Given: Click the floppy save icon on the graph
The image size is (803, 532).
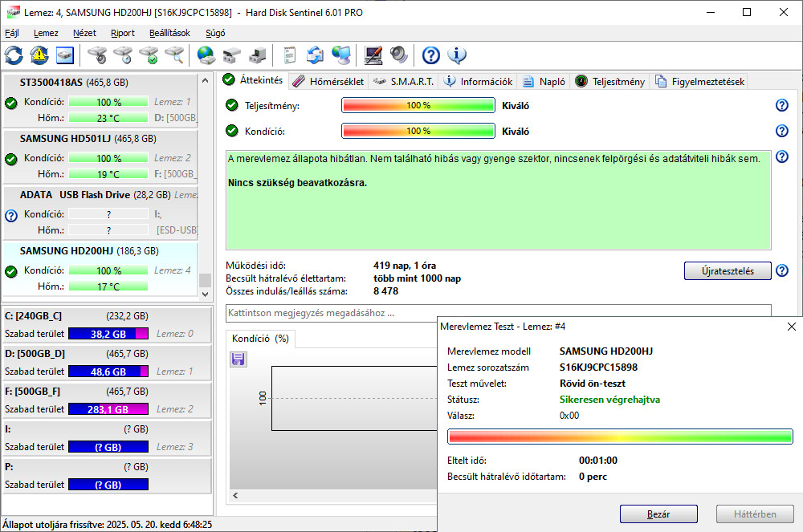Looking at the screenshot, I should (x=238, y=359).
